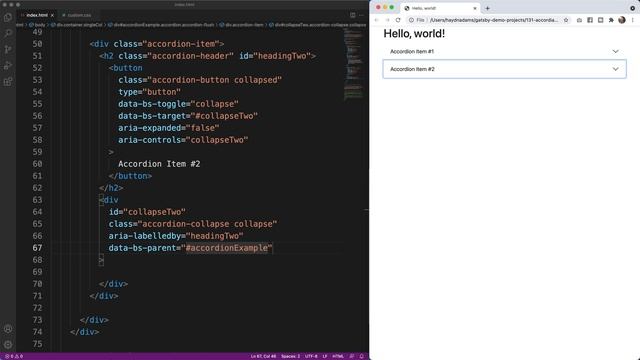Bookmark this page with star icon
The image size is (640, 360).
point(566,20)
